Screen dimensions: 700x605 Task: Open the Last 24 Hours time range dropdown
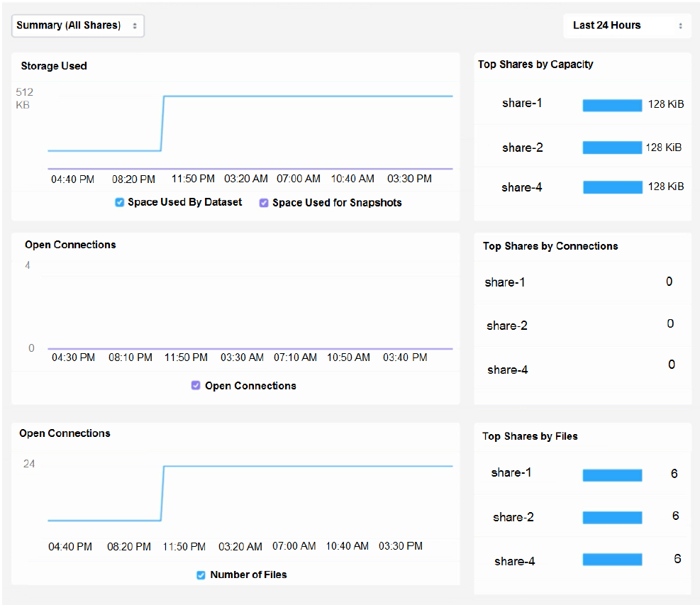click(627, 26)
